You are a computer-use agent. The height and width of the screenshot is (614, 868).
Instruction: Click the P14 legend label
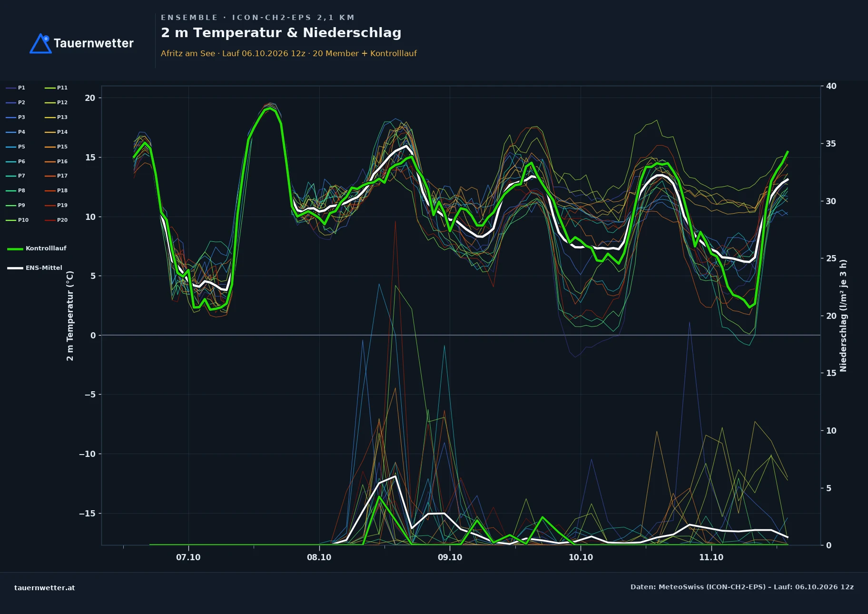click(x=62, y=132)
